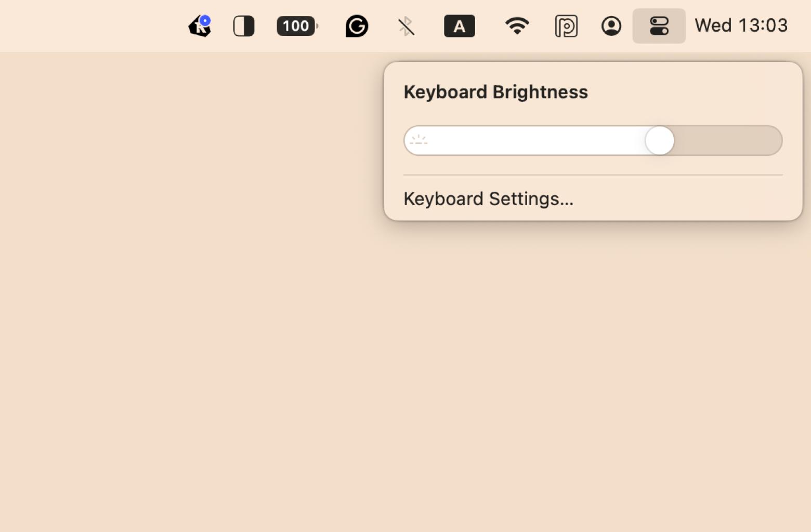Click the blue badge on the K icon

(205, 21)
